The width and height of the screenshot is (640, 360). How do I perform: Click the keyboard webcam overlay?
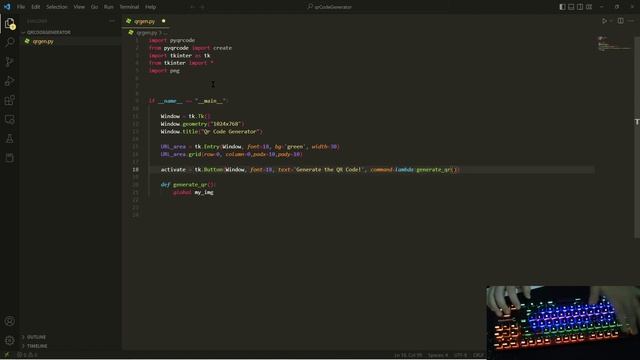point(563,322)
